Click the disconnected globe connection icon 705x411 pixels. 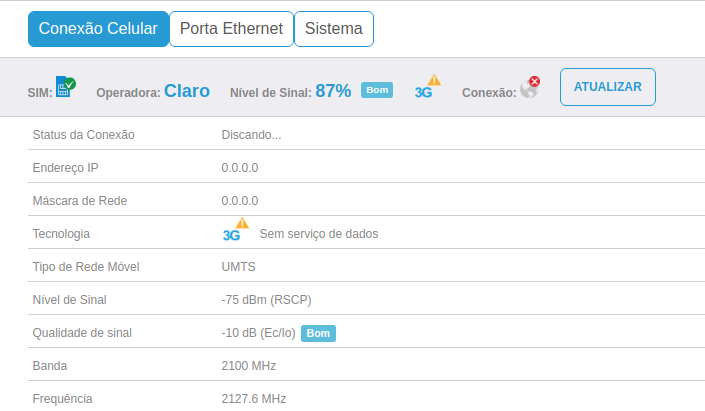click(x=530, y=87)
